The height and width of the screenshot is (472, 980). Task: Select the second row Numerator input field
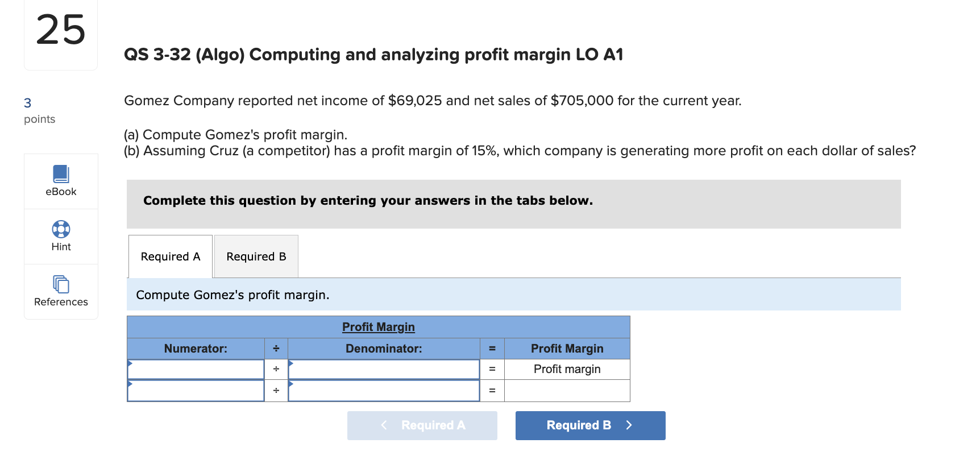[x=196, y=391]
